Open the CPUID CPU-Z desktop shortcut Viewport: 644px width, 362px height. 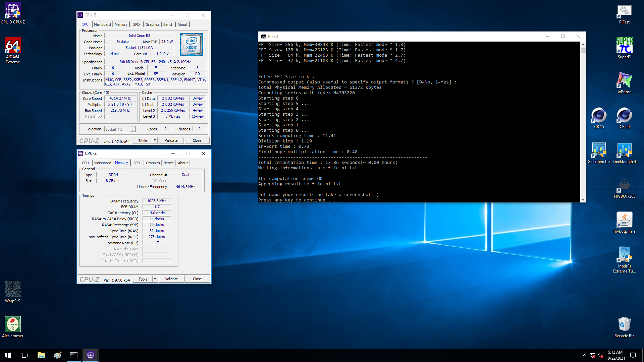(13, 13)
